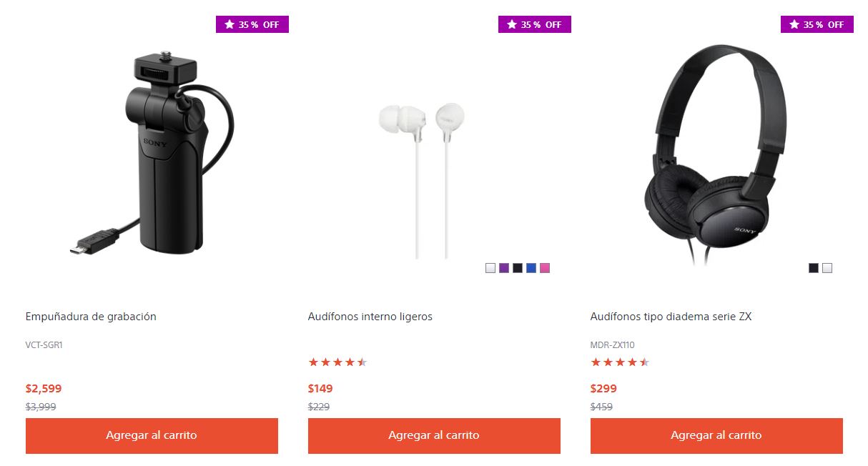
Task: Select the white earphone color swatch
Action: tap(490, 268)
